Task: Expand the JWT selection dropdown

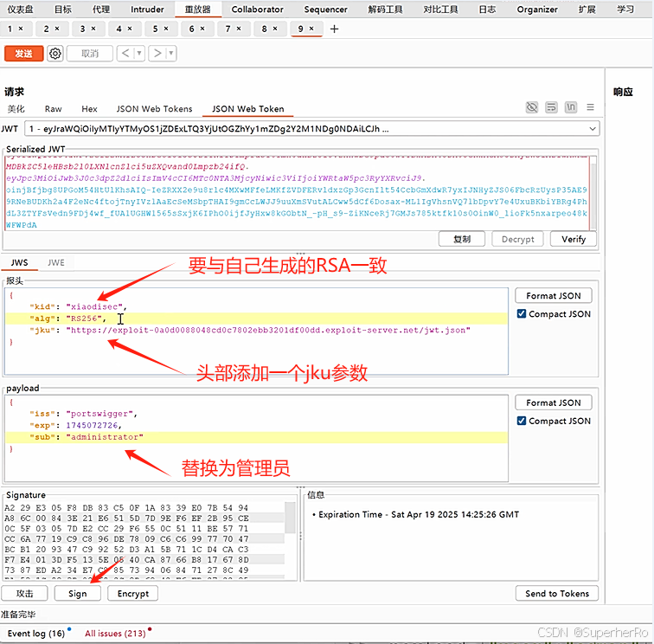Action: coord(593,129)
